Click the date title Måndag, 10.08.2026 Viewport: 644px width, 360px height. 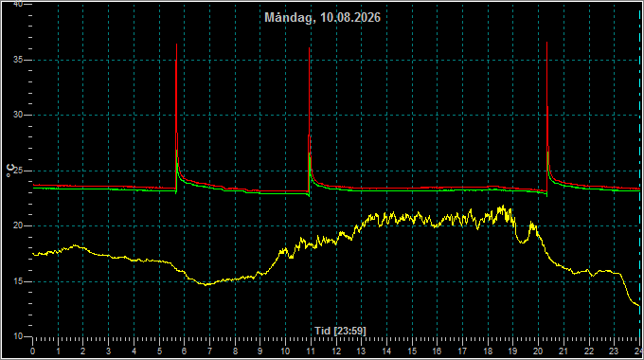coord(322,18)
